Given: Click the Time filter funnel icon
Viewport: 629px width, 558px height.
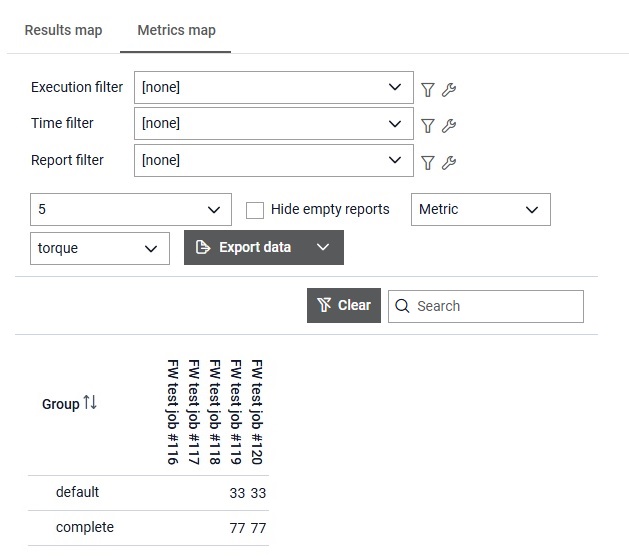Looking at the screenshot, I should coord(428,126).
